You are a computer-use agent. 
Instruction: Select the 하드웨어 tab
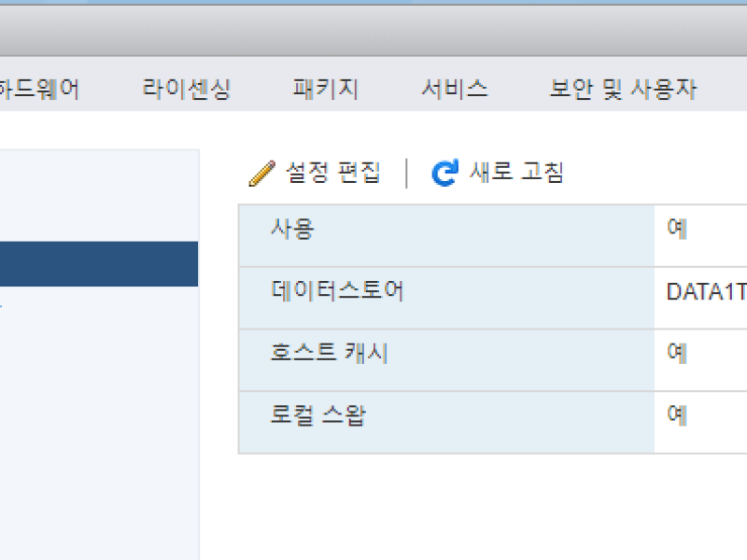pos(39,89)
